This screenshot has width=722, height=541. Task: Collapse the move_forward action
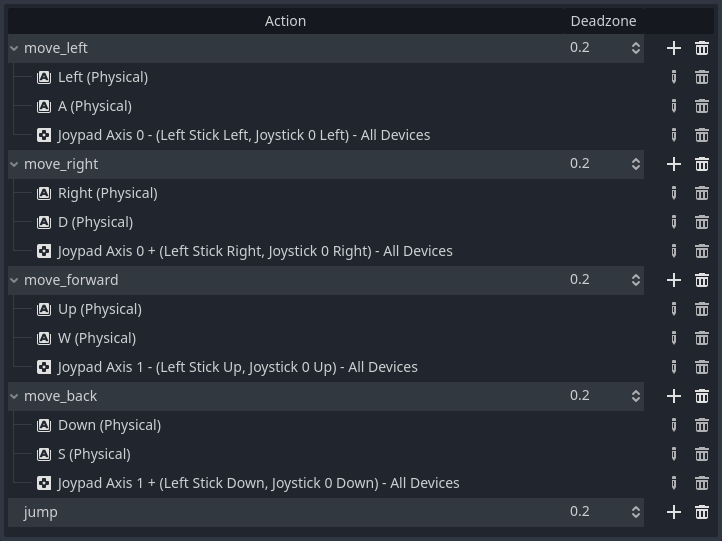click(14, 280)
